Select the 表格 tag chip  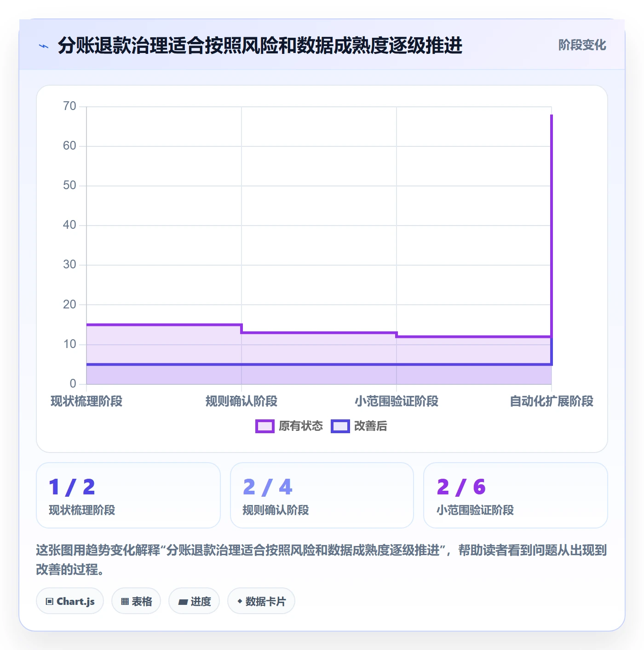(136, 601)
